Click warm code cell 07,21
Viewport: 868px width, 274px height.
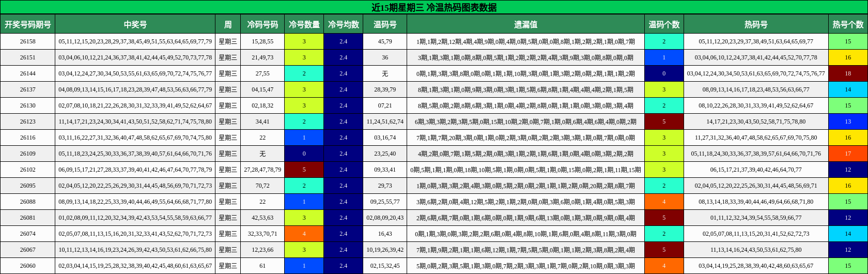coord(385,105)
